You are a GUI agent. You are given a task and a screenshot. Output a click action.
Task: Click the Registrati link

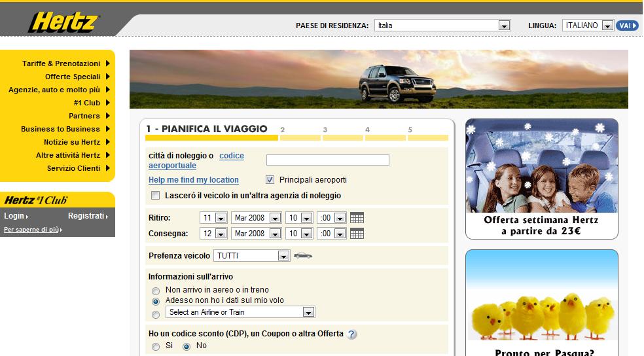click(x=88, y=215)
